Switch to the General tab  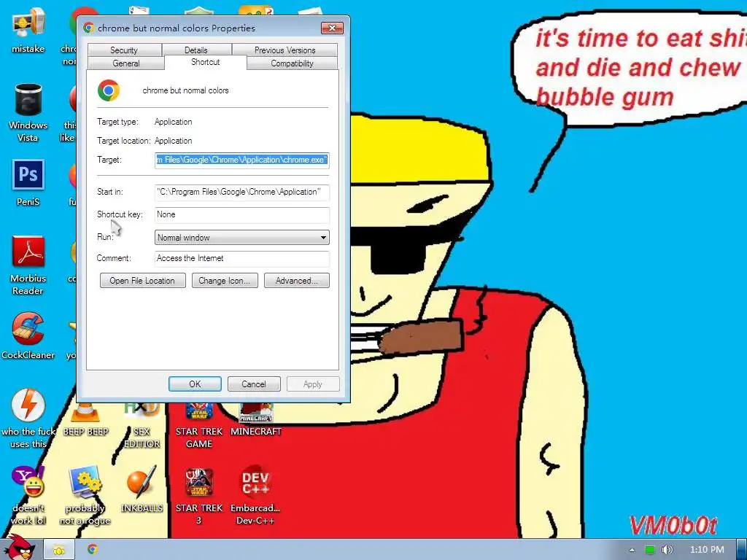(126, 63)
